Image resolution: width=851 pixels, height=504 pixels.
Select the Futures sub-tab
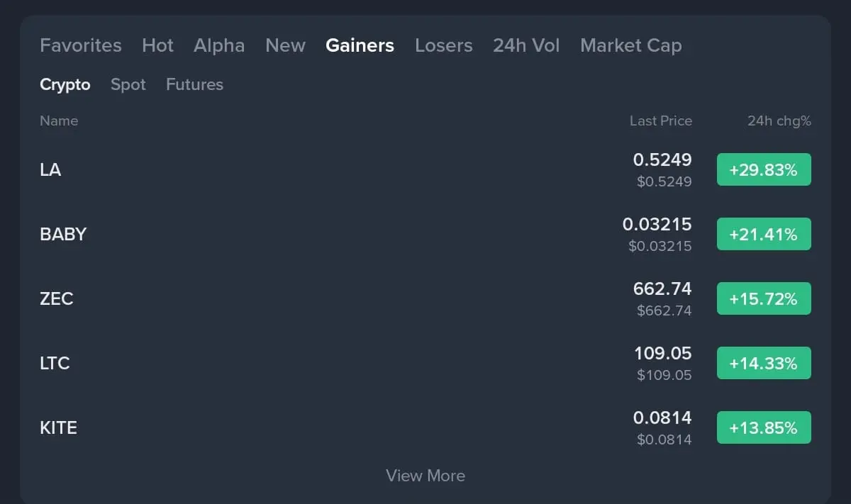(194, 84)
